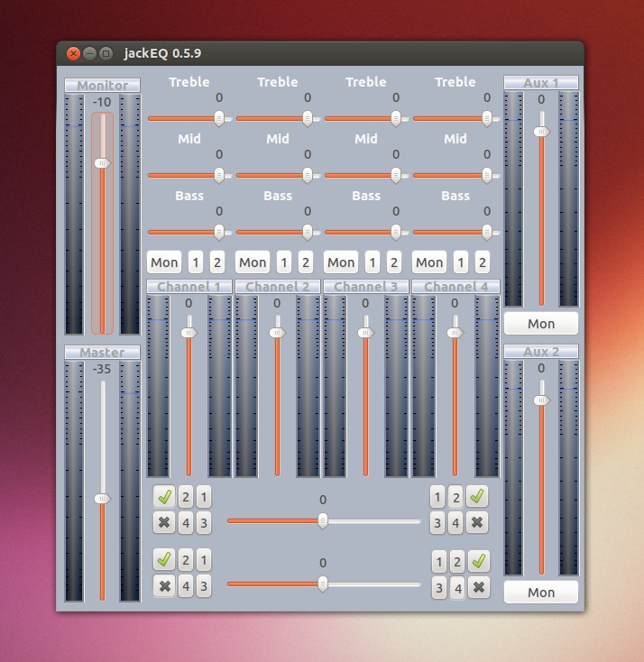This screenshot has height=662, width=644.
Task: Click the Master volume fader handle
Action: [x=102, y=499]
